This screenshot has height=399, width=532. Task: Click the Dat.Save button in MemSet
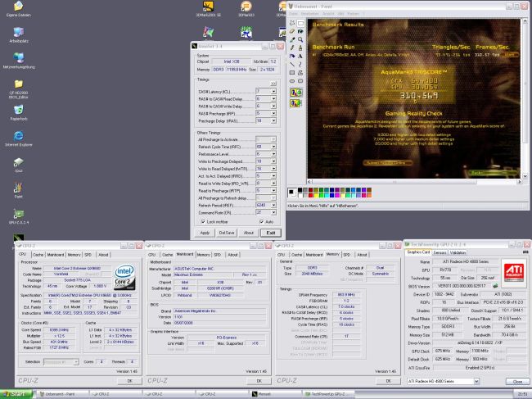coord(226,233)
